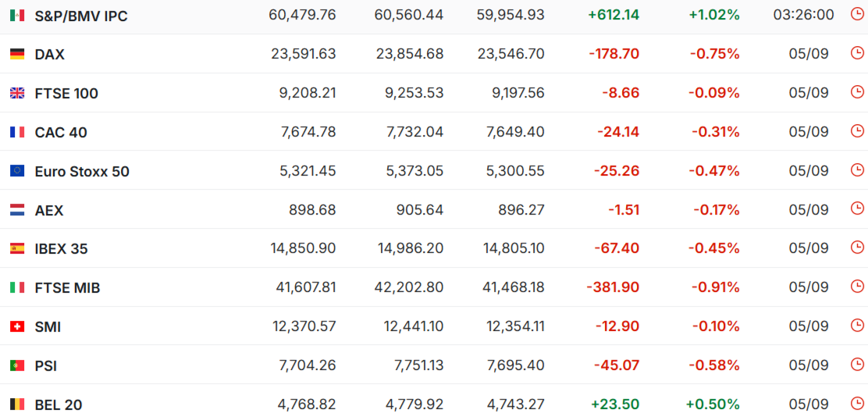Open the FTSE MIB index link
The height and width of the screenshot is (420, 868).
[68, 288]
